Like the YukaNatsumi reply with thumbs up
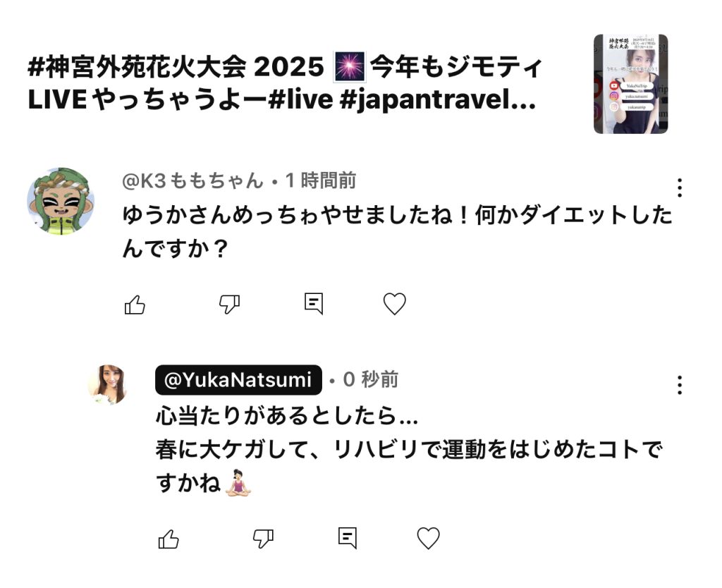The width and height of the screenshot is (722, 588). point(169,539)
